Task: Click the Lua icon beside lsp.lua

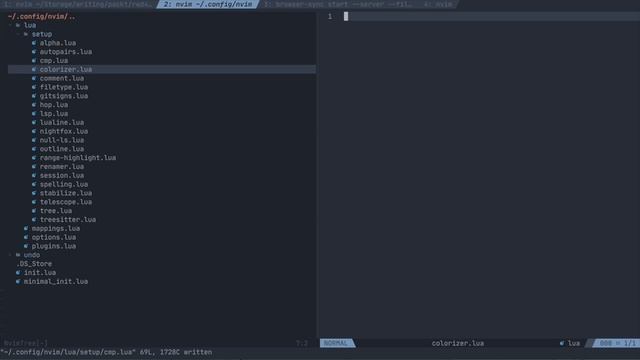Action: tap(34, 114)
